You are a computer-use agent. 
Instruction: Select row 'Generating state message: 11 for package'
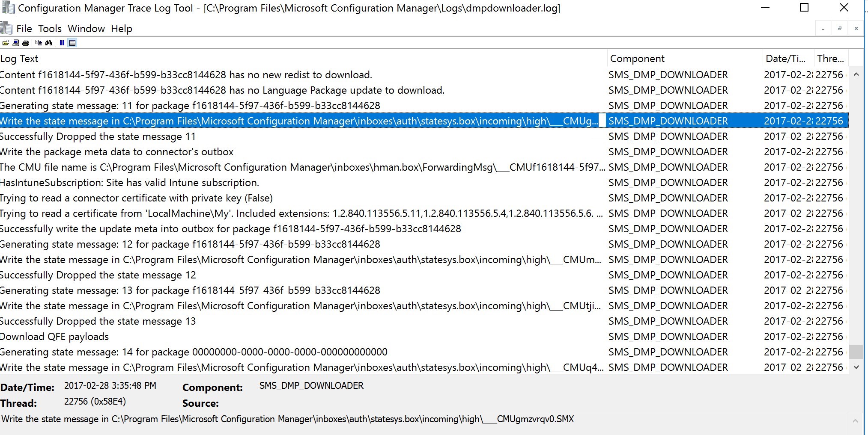tap(424, 106)
